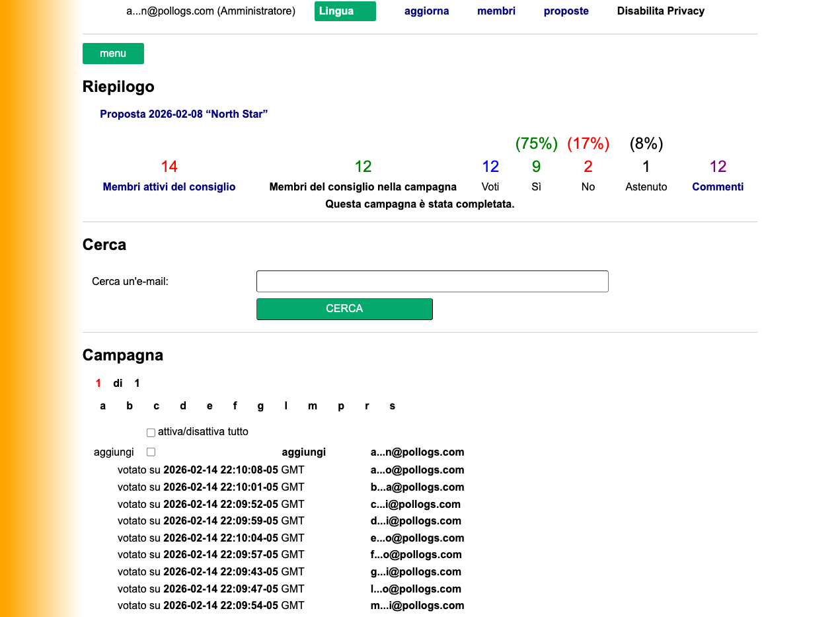The height and width of the screenshot is (617, 840).
Task: Click Membri attivi del consiglio link
Action: [x=169, y=187]
